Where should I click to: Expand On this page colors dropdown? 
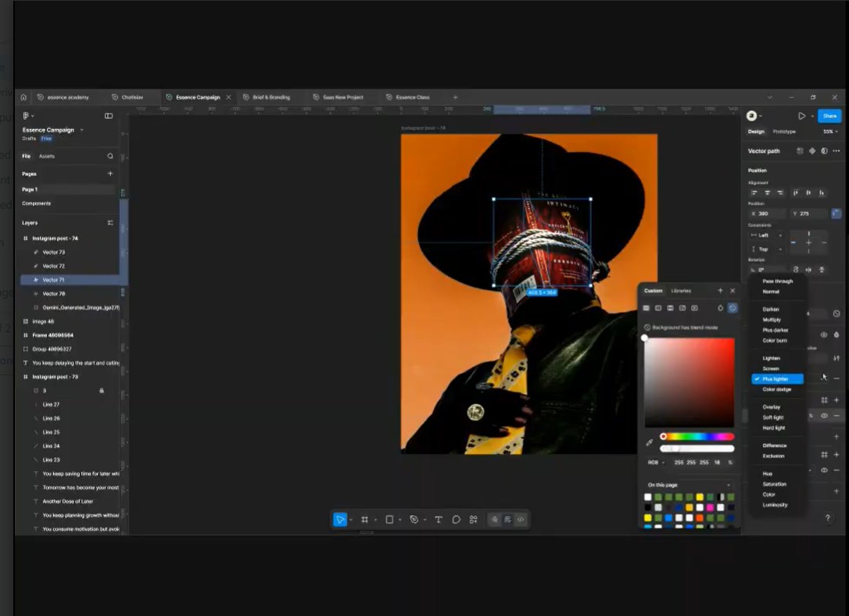coord(689,485)
